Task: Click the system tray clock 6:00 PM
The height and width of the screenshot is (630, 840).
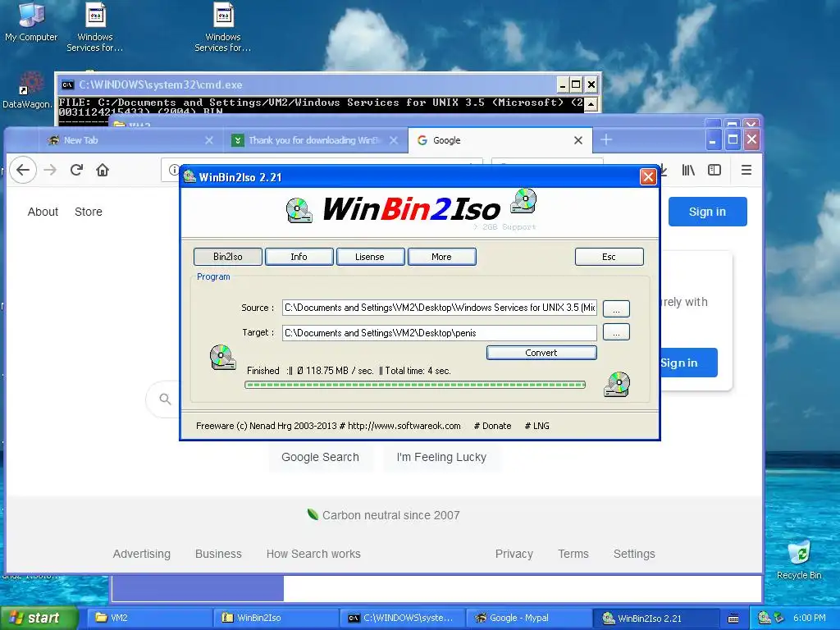Action: pyautogui.click(x=810, y=618)
